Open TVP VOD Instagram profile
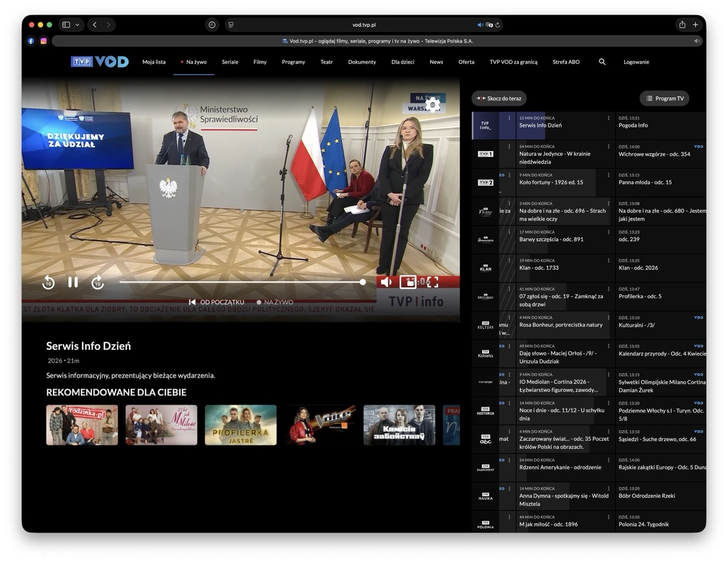 click(43, 40)
